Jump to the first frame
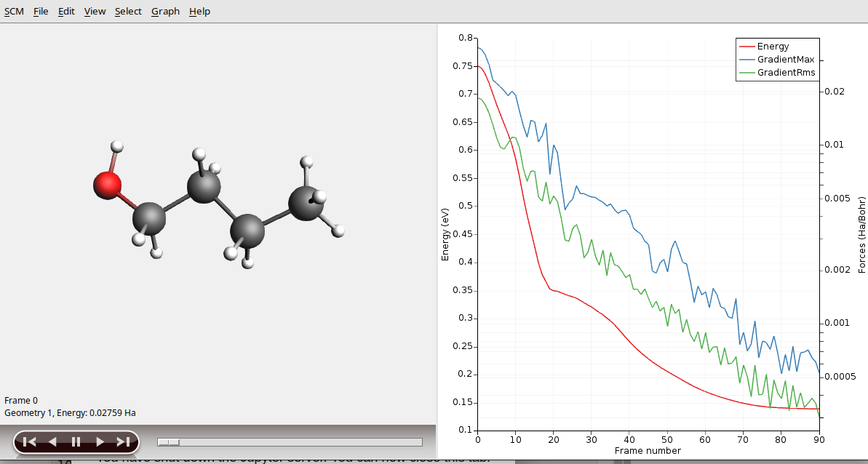This screenshot has height=464, width=868. point(29,441)
